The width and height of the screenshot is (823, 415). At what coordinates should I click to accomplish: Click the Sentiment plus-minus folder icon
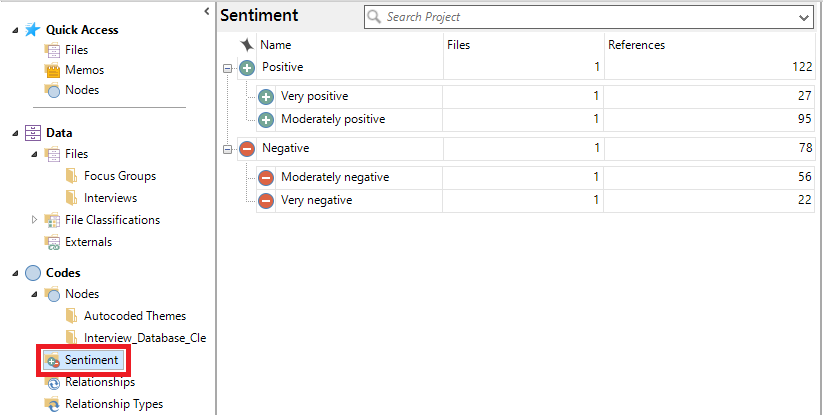pyautogui.click(x=52, y=360)
